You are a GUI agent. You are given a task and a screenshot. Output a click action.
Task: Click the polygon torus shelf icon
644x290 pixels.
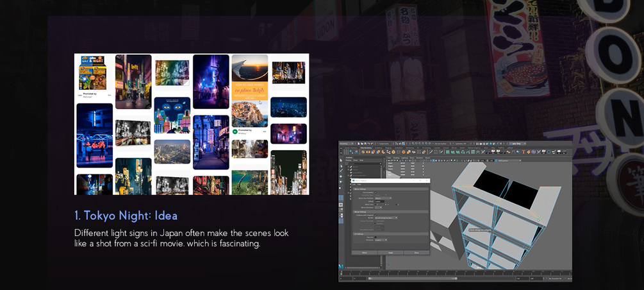tap(403, 152)
